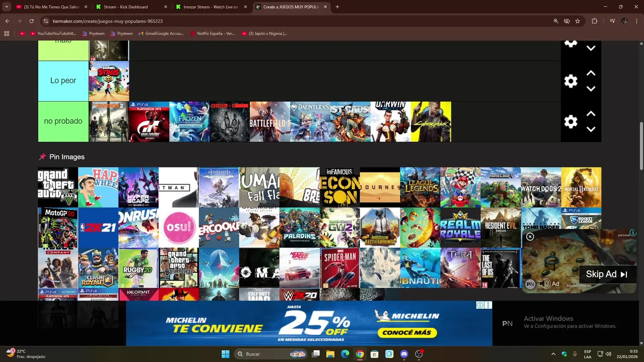Open Michelin 'Conocé más' banner button
Image resolution: width=644 pixels, height=362 pixels.
click(x=407, y=333)
